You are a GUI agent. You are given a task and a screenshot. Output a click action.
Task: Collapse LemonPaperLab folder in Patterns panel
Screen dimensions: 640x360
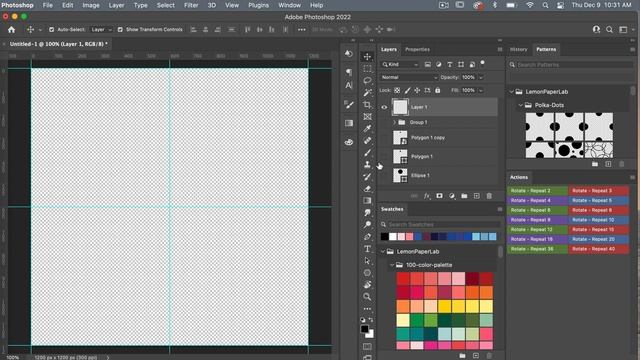coord(511,92)
